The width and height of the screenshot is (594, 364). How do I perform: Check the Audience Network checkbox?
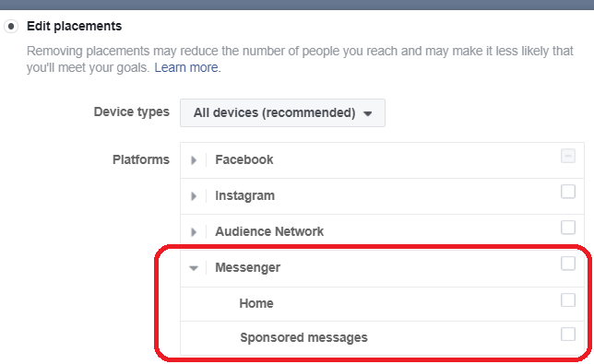point(568,228)
